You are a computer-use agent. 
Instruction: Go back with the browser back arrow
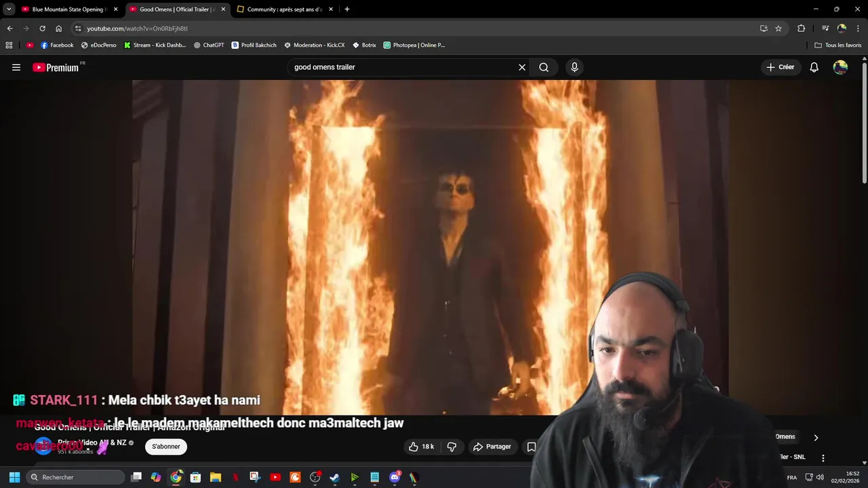[x=9, y=28]
